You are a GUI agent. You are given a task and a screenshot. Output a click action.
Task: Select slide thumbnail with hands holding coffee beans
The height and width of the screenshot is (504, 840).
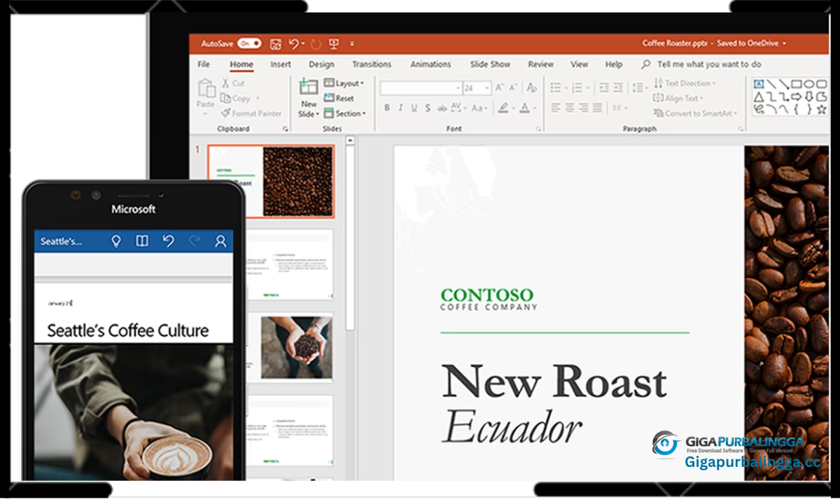pyautogui.click(x=297, y=347)
